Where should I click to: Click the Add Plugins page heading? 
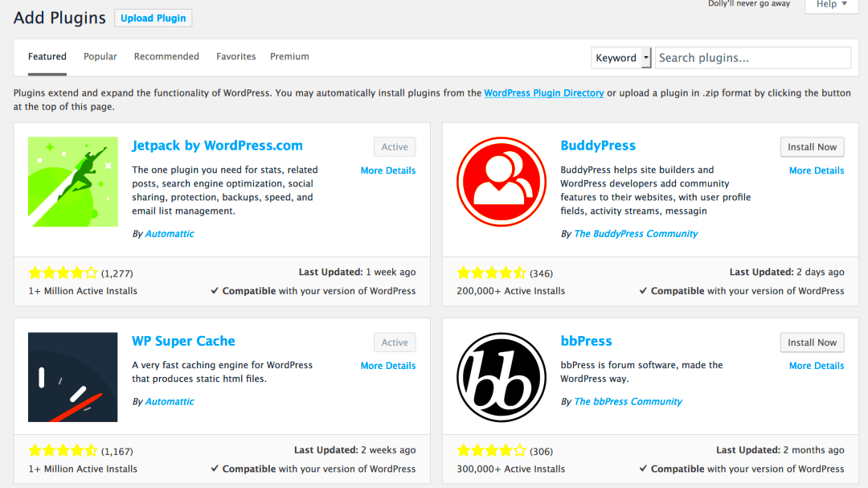pyautogui.click(x=59, y=18)
